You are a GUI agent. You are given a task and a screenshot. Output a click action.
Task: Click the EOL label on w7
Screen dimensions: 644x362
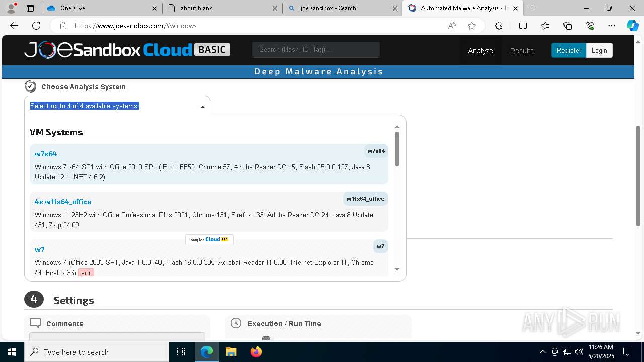click(x=86, y=273)
